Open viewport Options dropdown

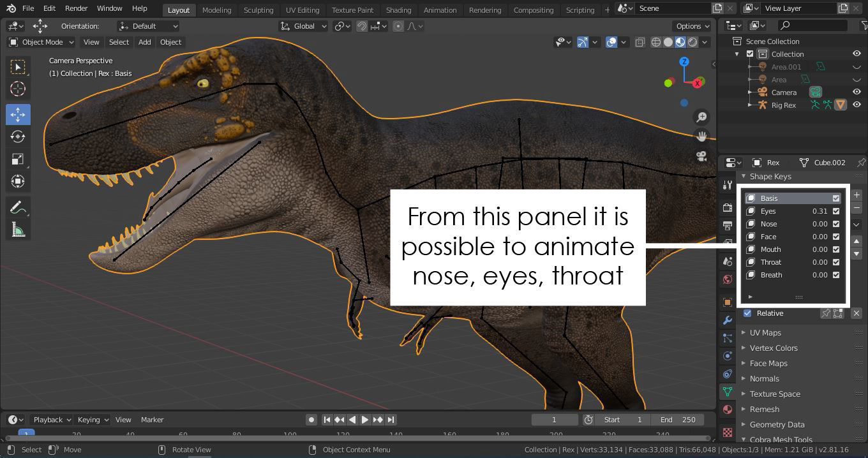(692, 26)
